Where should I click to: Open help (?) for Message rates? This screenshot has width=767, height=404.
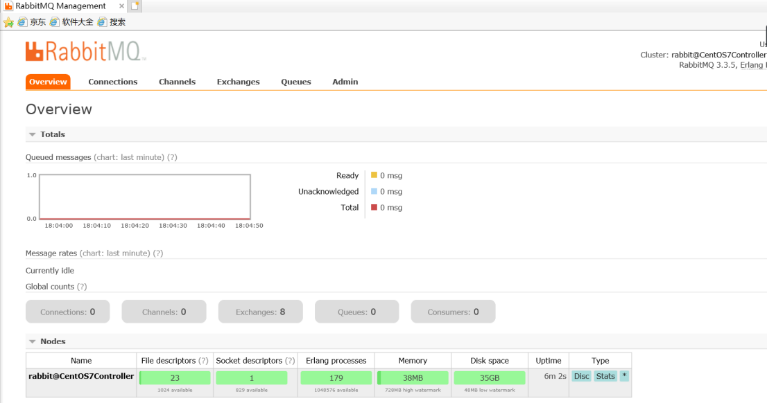[158, 253]
